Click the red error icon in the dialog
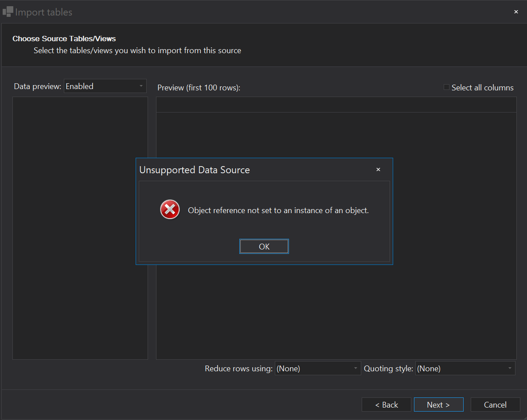The image size is (527, 420). (x=170, y=209)
